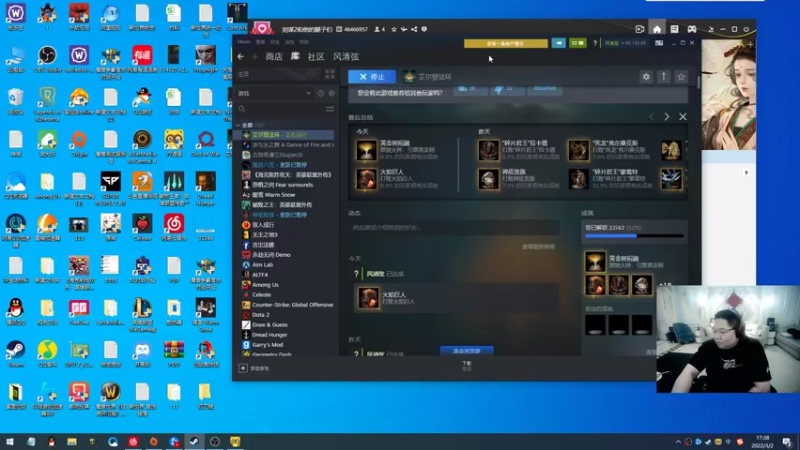Image resolution: width=800 pixels, height=450 pixels.
Task: Stop the running game with 停止 button
Action: coord(371,77)
